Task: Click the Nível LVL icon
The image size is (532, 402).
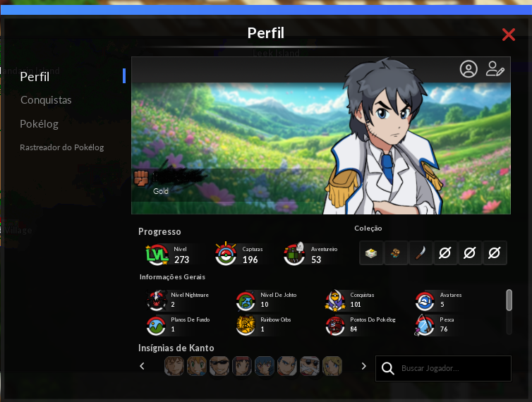Action: coord(157,255)
